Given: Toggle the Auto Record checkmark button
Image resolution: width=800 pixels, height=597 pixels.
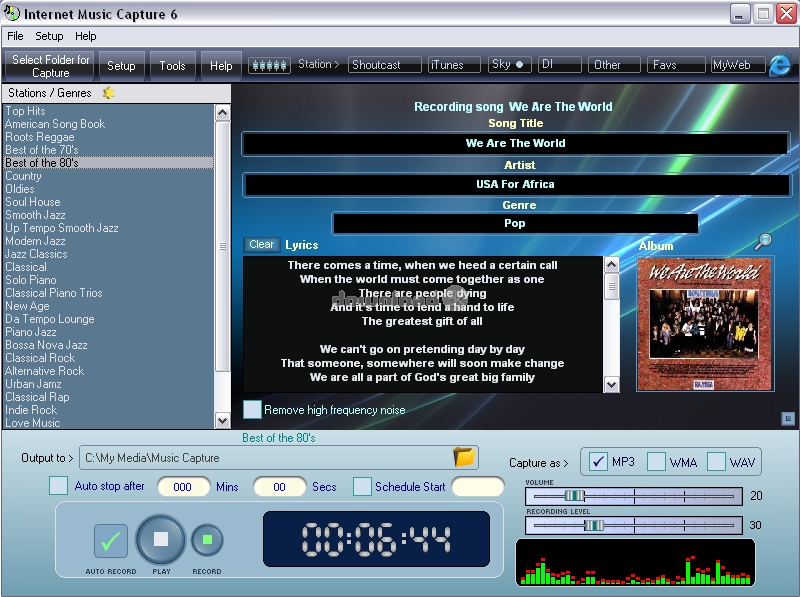Looking at the screenshot, I should pyautogui.click(x=111, y=541).
